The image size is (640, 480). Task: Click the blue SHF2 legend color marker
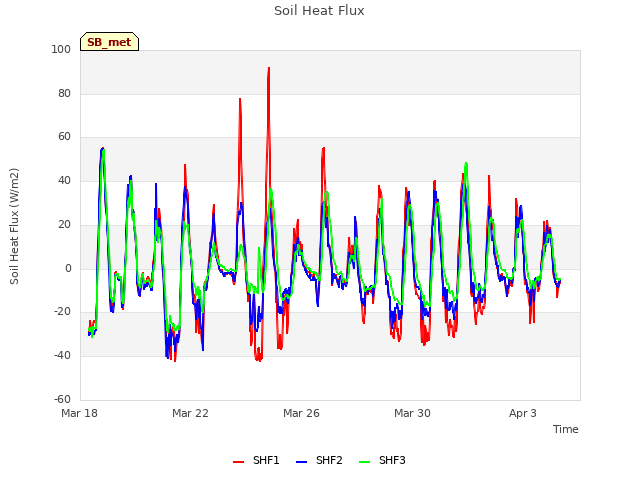(301, 462)
